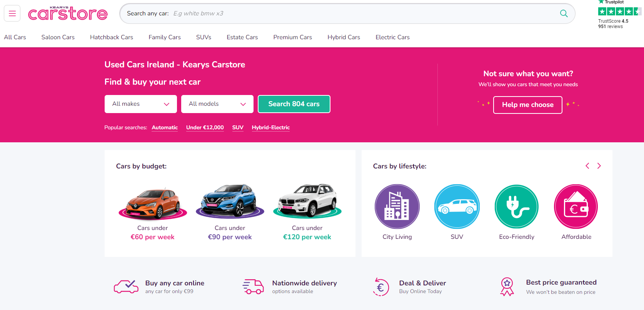
Task: Focus the Search any car input field
Action: coord(339,13)
